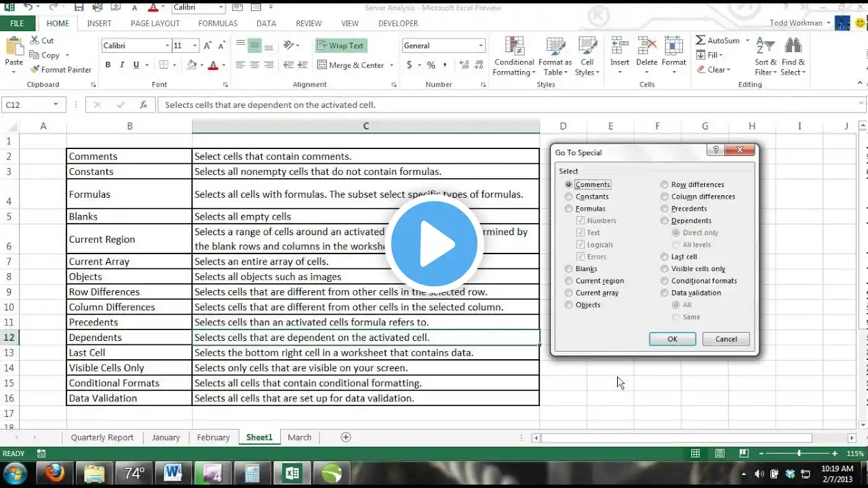Toggle the Wrap Text button
The image size is (868, 488).
[x=340, y=45]
